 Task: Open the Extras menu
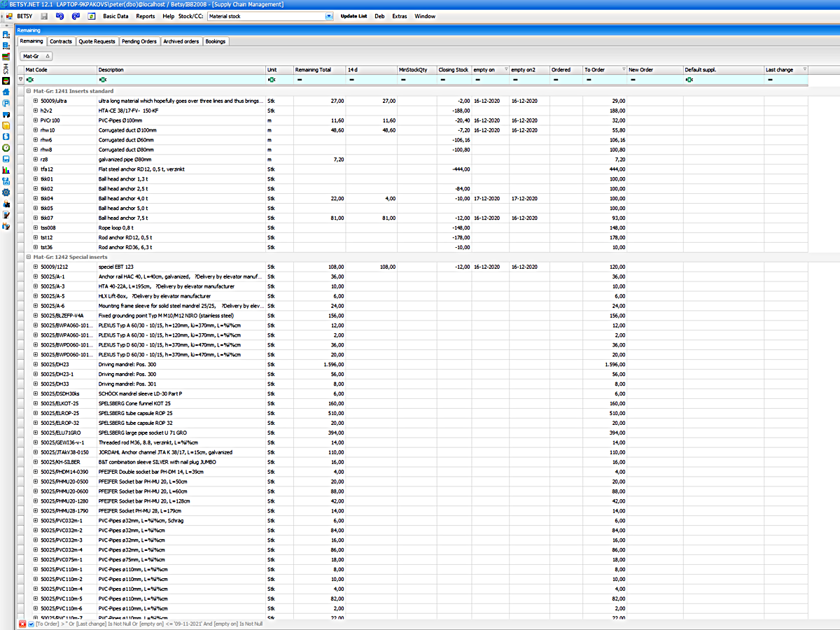[x=400, y=15]
